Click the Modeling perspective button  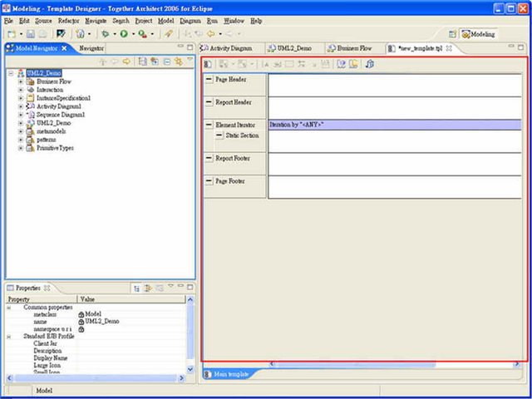(x=479, y=34)
